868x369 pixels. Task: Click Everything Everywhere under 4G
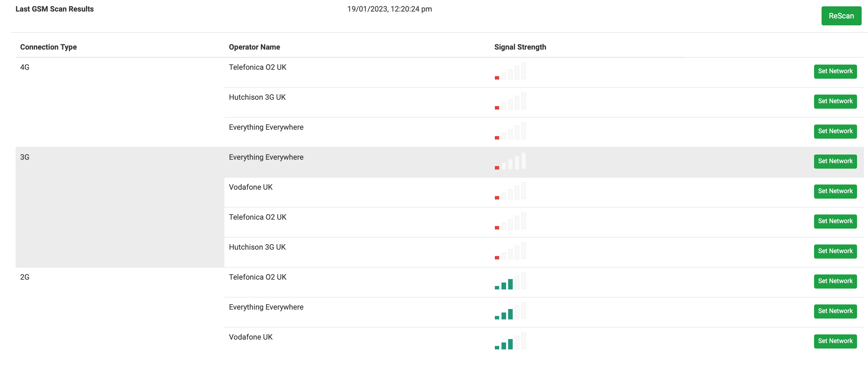pyautogui.click(x=266, y=127)
